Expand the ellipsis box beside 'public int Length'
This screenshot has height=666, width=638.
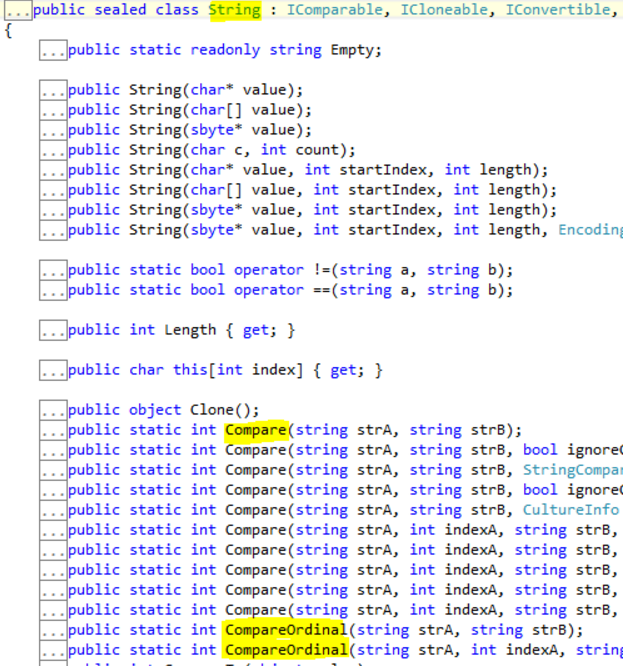click(53, 330)
